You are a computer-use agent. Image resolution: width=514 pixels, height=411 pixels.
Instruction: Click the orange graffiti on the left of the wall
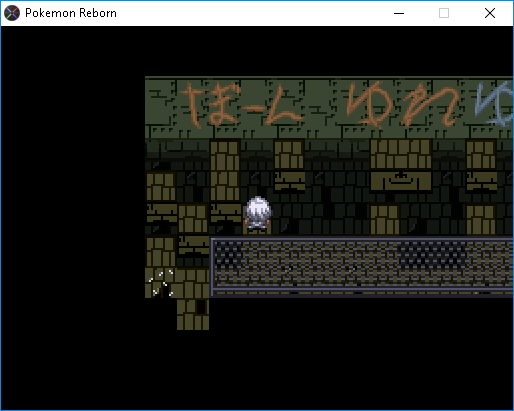[x=243, y=105]
